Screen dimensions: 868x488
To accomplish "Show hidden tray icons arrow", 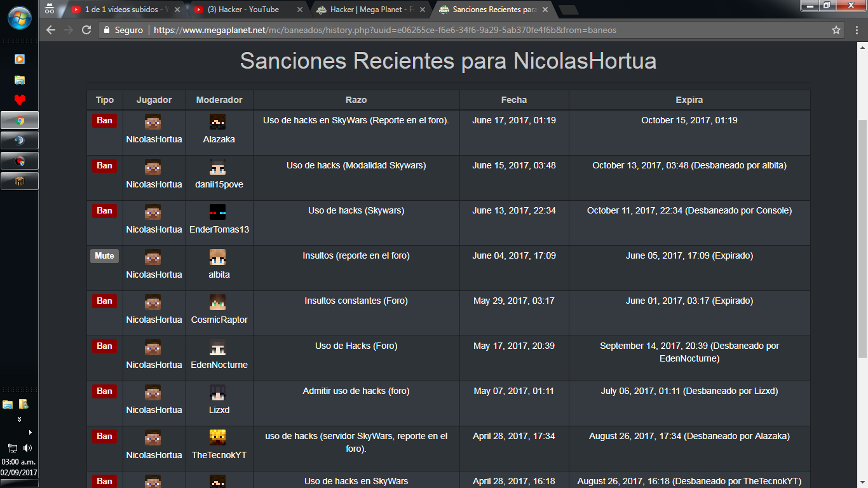I will pos(30,433).
